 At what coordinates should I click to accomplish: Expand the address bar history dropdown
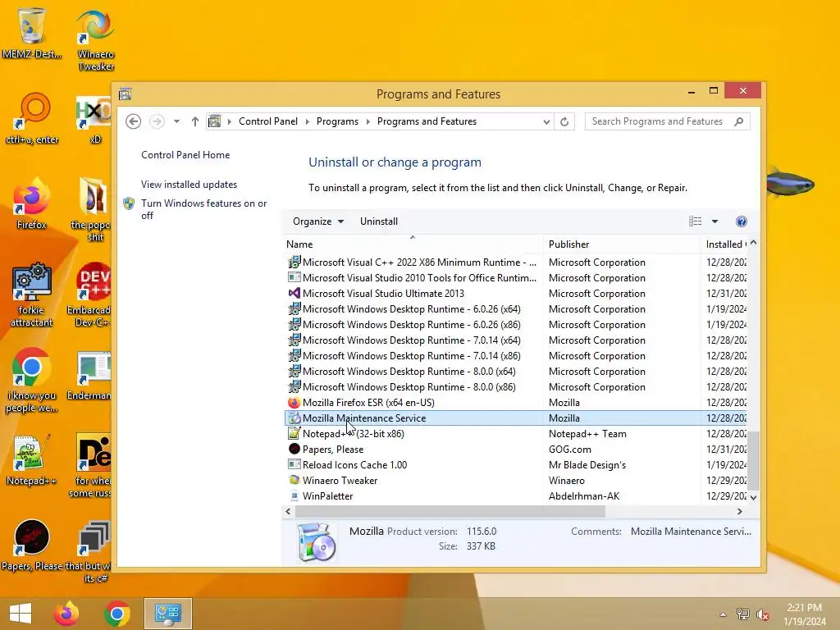(x=546, y=121)
